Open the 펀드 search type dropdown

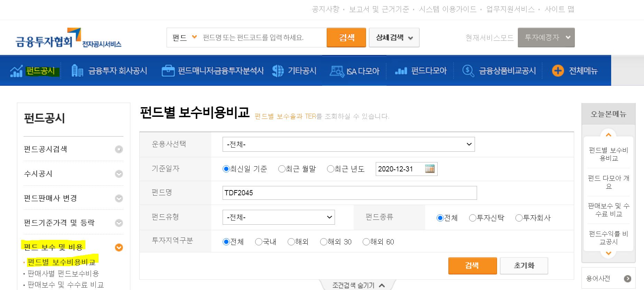(x=184, y=37)
